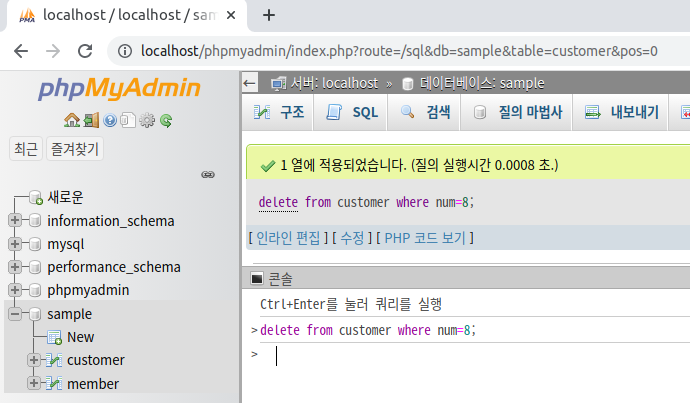Open navigation panel settings gear icon
Image resolution: width=690 pixels, height=403 pixels.
coord(147,120)
